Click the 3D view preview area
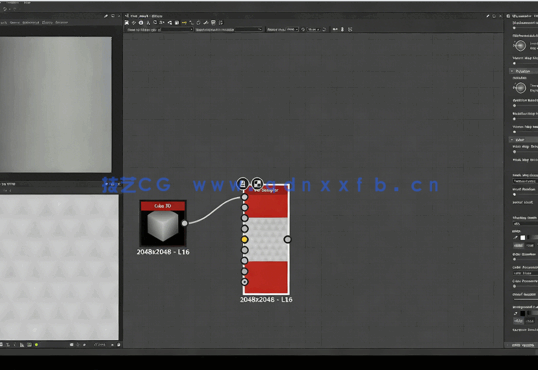 pyautogui.click(x=56, y=105)
